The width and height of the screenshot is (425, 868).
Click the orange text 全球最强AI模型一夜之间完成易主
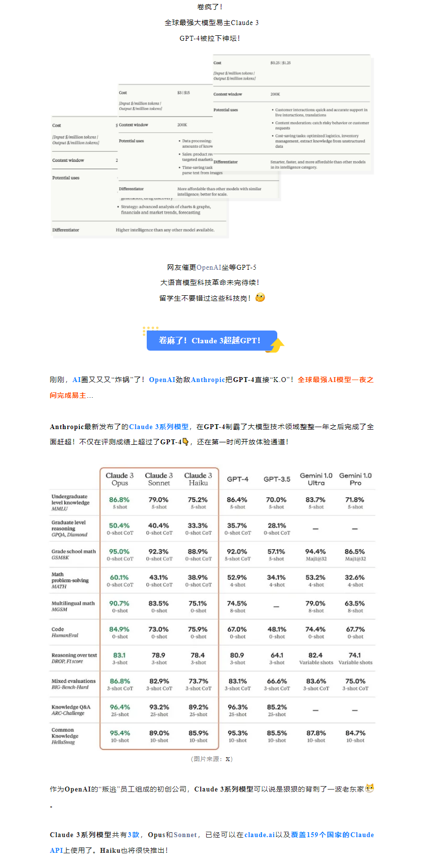tap(212, 387)
